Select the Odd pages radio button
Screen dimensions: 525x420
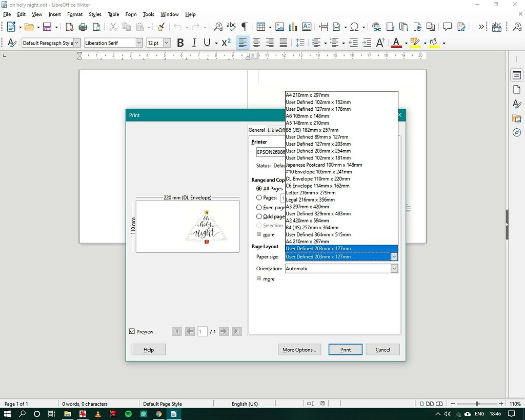pyautogui.click(x=259, y=216)
